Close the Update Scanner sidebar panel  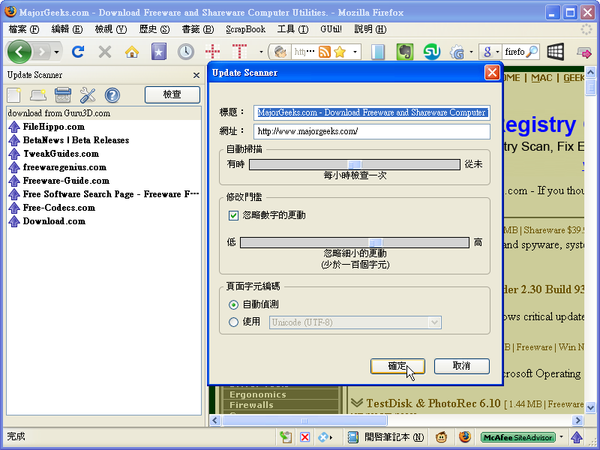(196, 75)
